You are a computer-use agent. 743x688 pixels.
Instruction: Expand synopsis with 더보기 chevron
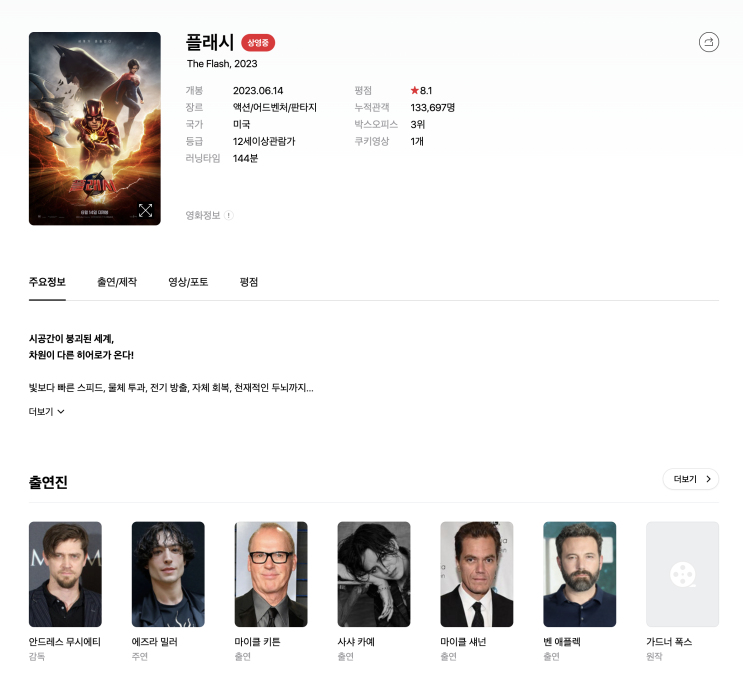[46, 412]
